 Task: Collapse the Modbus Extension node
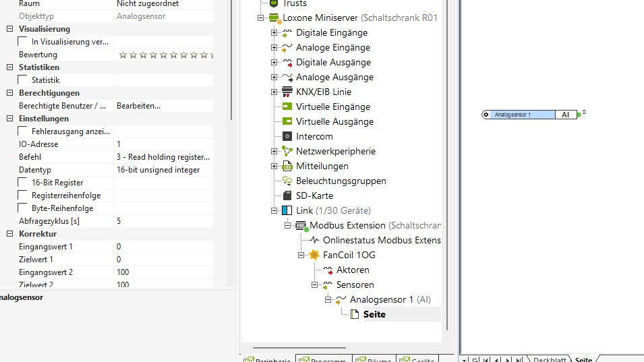[287, 225]
